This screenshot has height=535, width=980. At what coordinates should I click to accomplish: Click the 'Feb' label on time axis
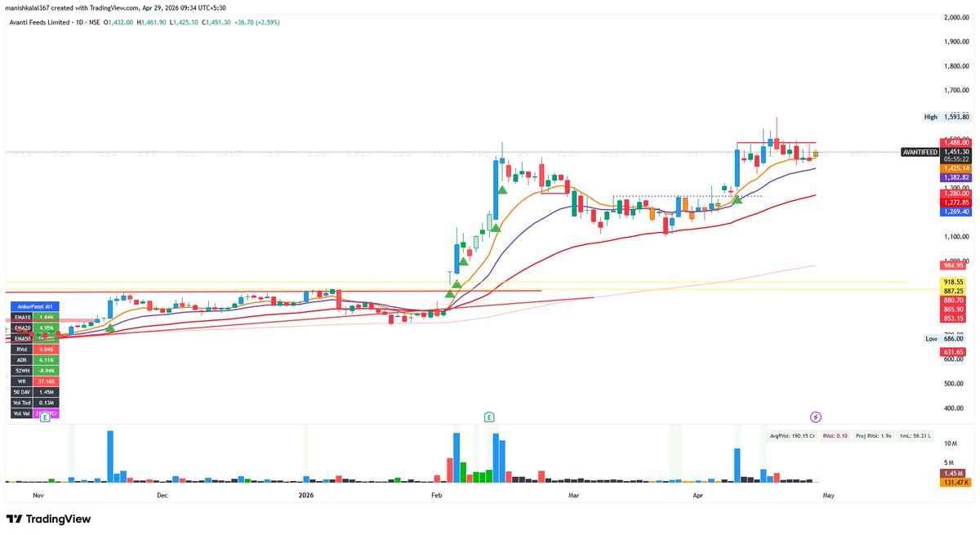pos(435,495)
